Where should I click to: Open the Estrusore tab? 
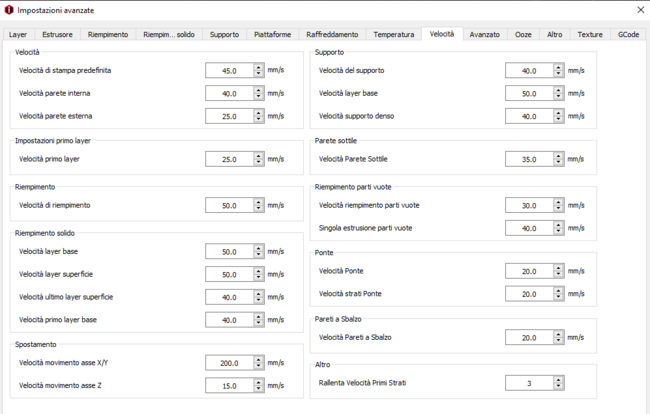click(57, 34)
